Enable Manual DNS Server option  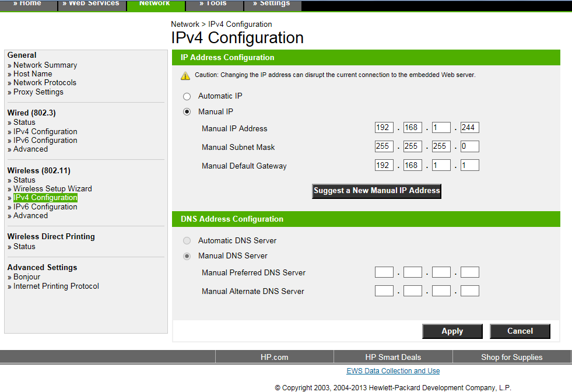(x=187, y=256)
